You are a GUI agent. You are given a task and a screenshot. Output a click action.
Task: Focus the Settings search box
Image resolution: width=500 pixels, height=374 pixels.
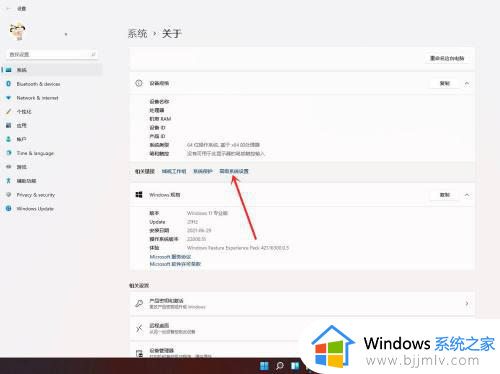52,54
